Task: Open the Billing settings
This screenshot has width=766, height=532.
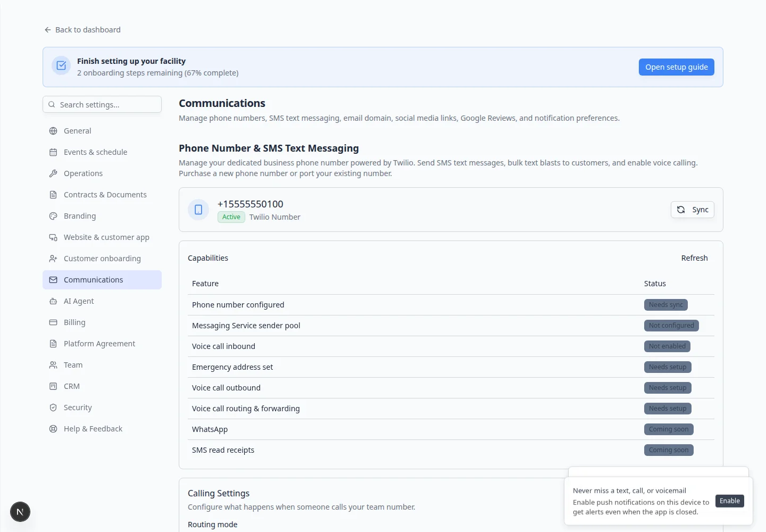Action: [102, 322]
